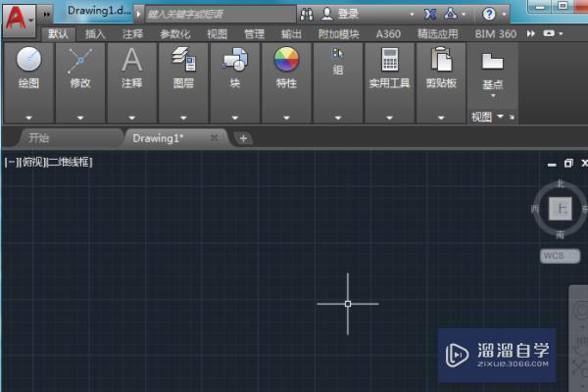Switch to the 参数化 ribbon tab
Screen dimensions: 588x392
pos(174,34)
